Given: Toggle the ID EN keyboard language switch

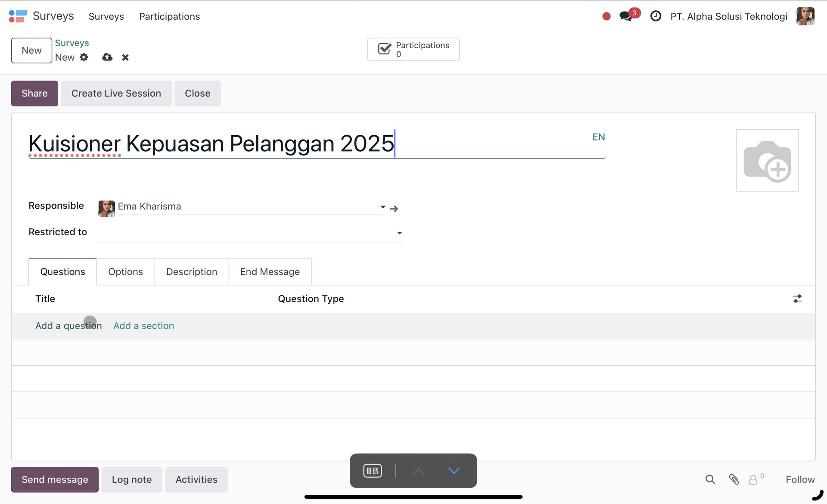Looking at the screenshot, I should pyautogui.click(x=373, y=471).
